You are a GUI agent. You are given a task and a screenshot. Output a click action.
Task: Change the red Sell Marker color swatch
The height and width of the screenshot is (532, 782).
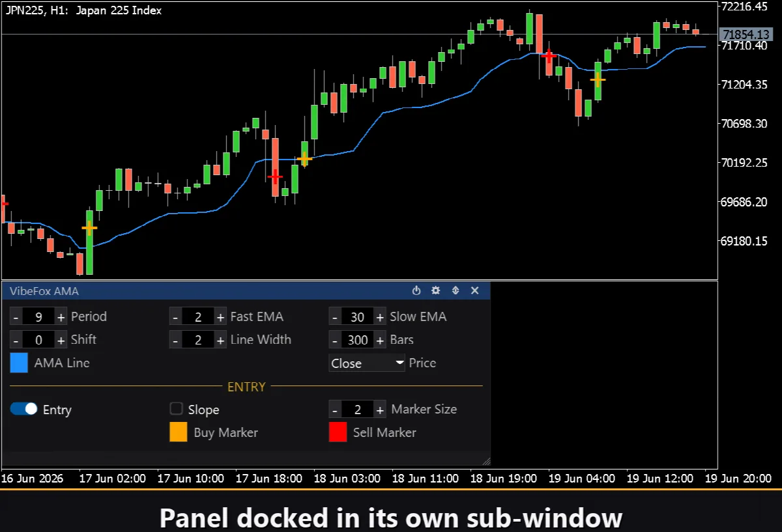(338, 432)
